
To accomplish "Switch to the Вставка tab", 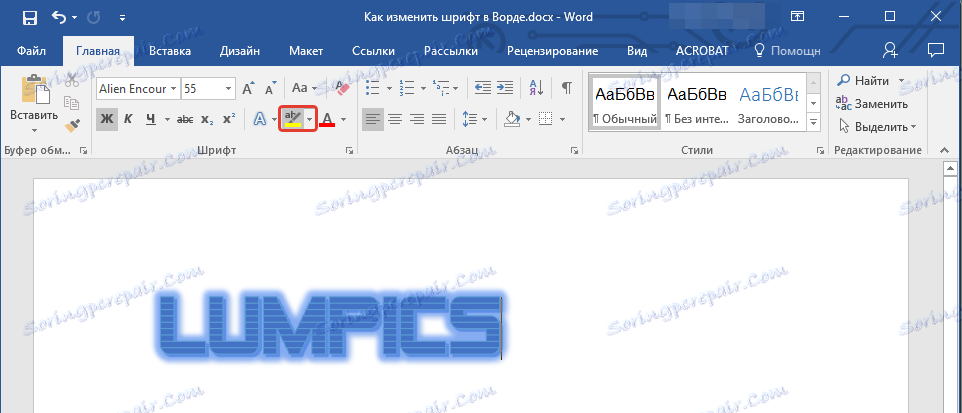I will pyautogui.click(x=170, y=51).
